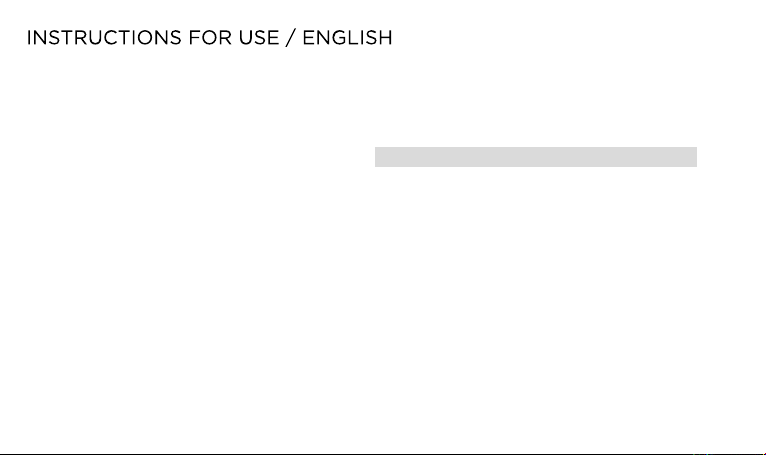Click the word INSTRUCTIONS in the heading
This screenshot has height=455, width=766.
coord(104,38)
